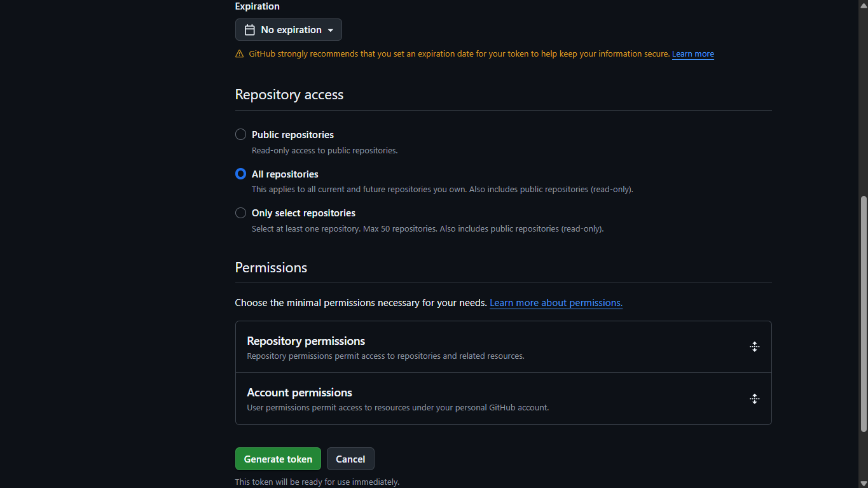Expand the Repository permissions section

click(306, 341)
